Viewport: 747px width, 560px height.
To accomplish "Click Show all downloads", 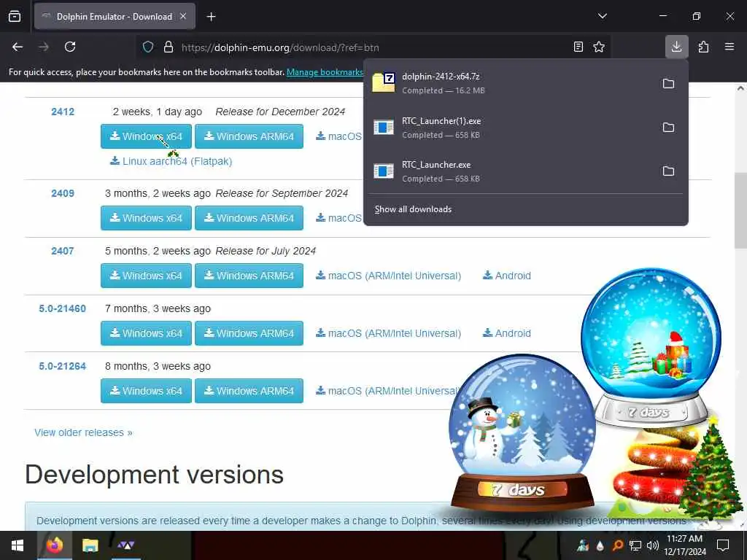I will 413,209.
